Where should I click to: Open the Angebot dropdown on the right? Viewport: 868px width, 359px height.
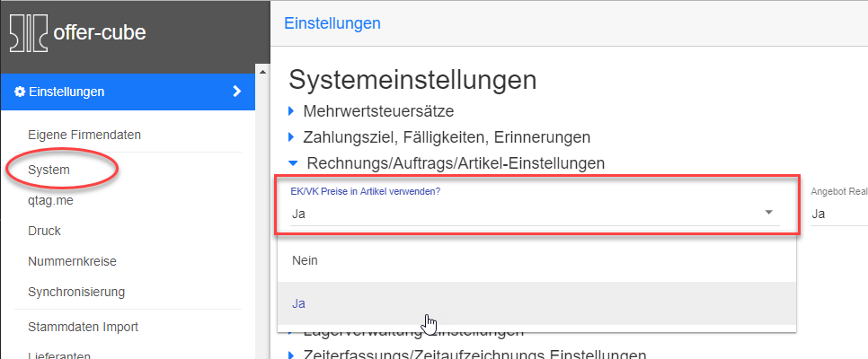(837, 214)
